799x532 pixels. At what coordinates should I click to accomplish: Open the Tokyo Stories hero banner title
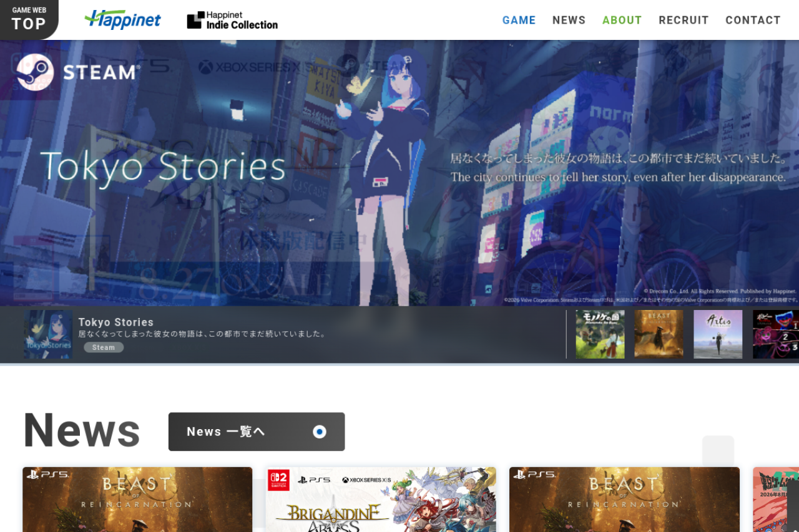pyautogui.click(x=163, y=168)
